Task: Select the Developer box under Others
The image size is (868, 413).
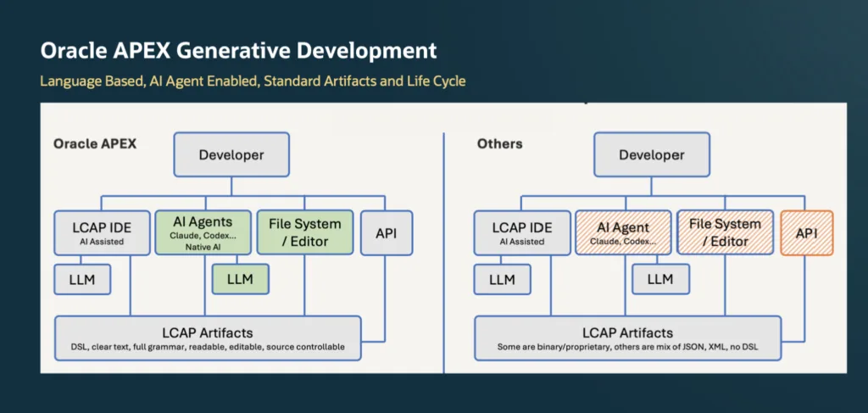Action: coord(652,155)
